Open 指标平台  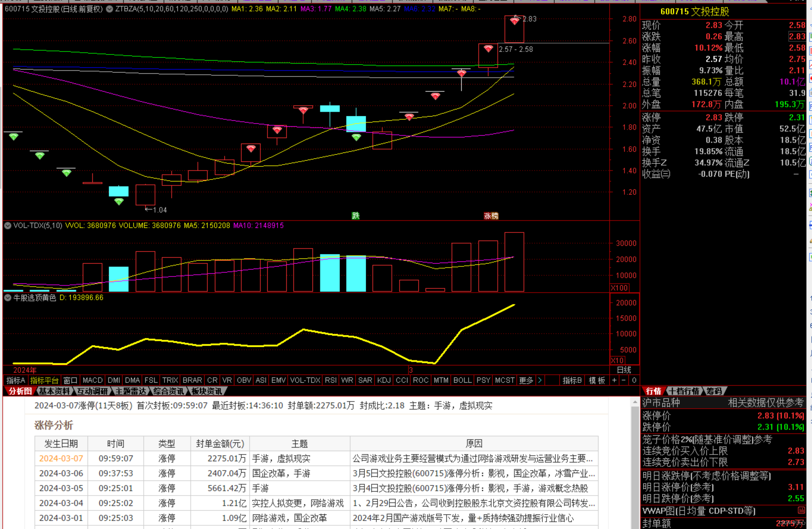click(44, 380)
